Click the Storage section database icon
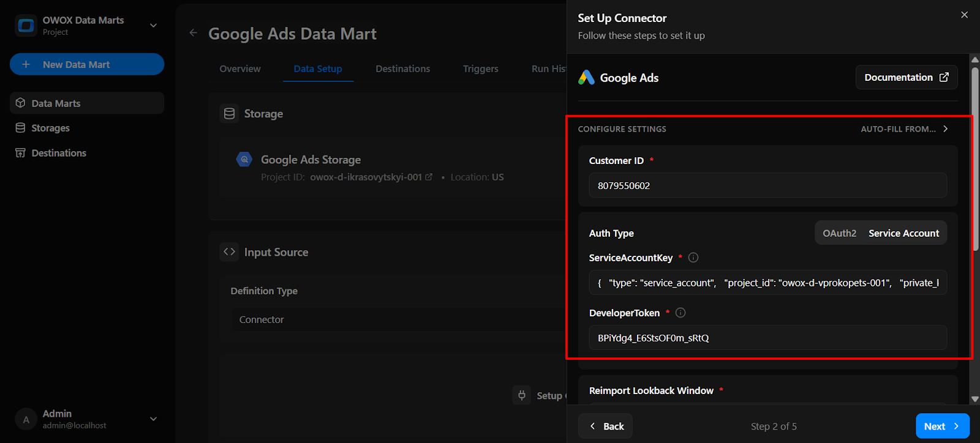This screenshot has width=980, height=443. [230, 114]
